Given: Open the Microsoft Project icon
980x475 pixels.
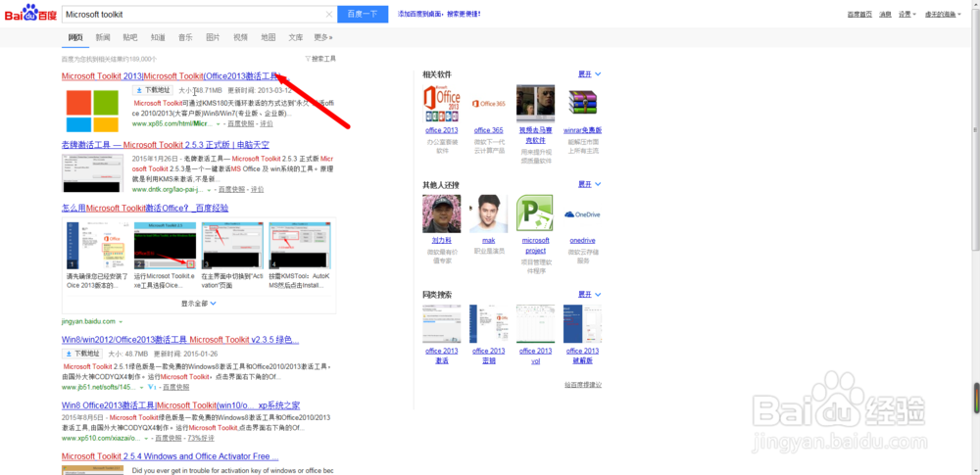Looking at the screenshot, I should pos(534,214).
